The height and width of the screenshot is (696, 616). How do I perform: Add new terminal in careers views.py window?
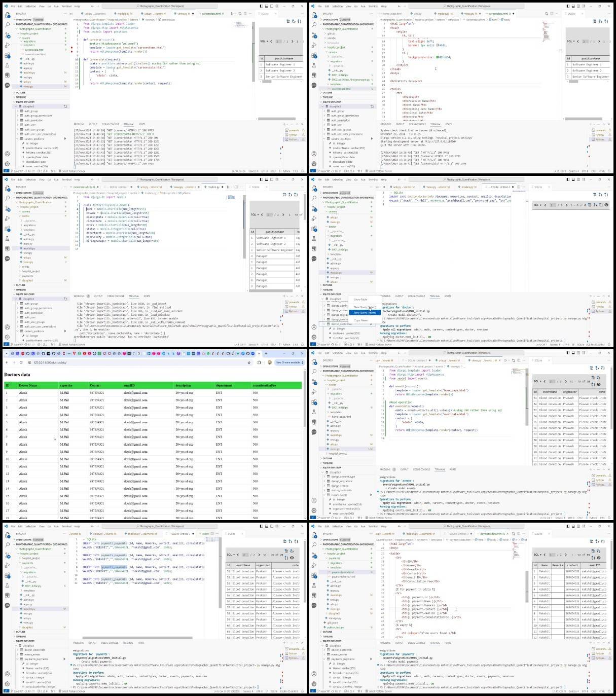click(284, 124)
